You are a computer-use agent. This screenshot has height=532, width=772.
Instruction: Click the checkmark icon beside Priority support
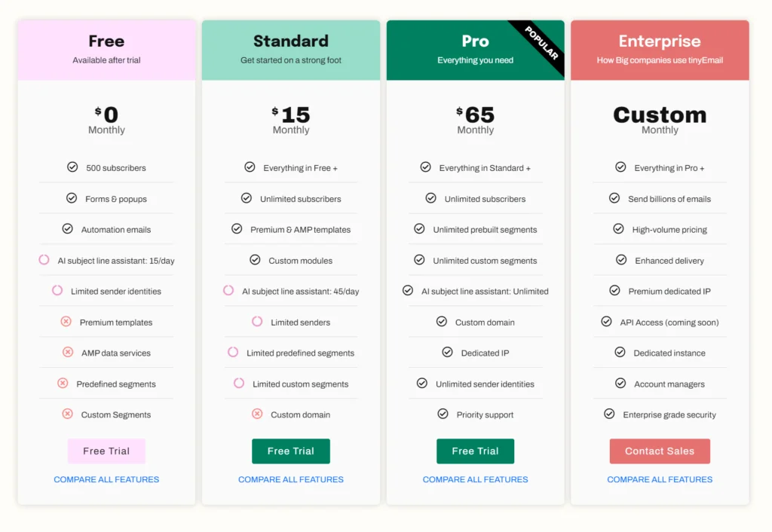pos(443,414)
